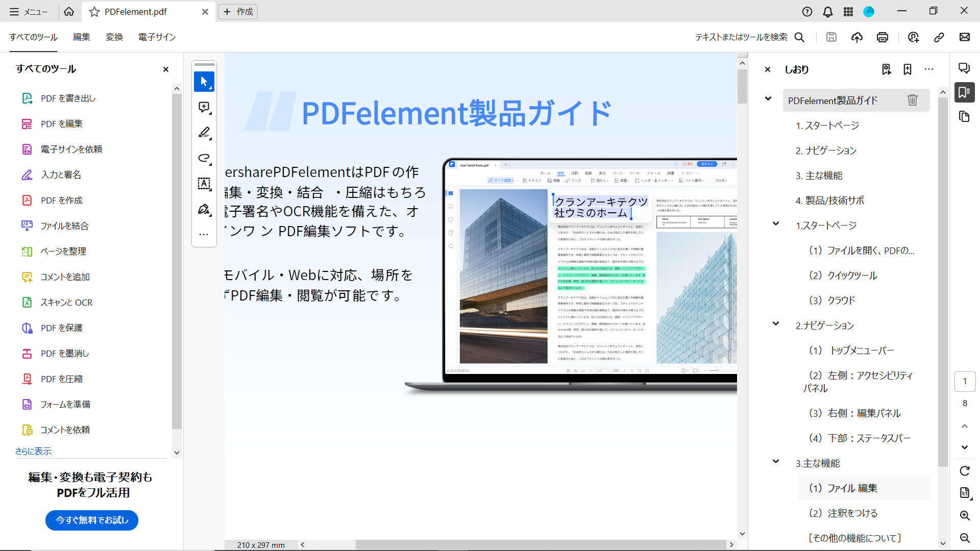Click the search magnifier icon
The height and width of the screenshot is (551, 980).
[x=800, y=37]
